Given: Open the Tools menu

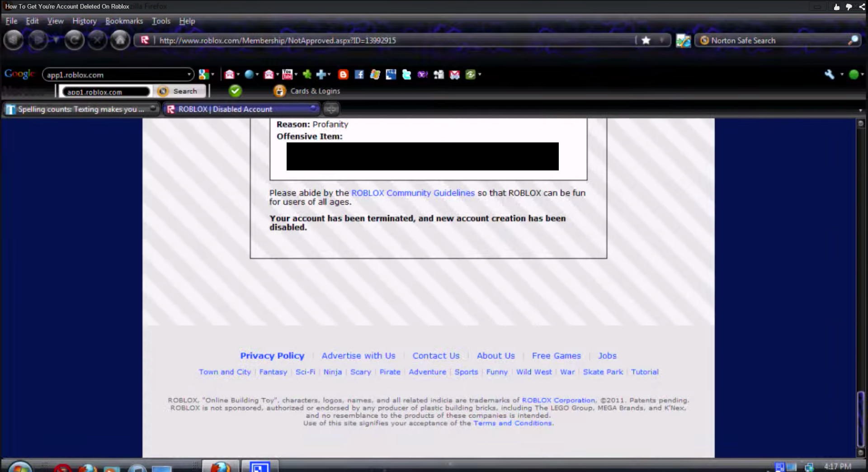Looking at the screenshot, I should (x=161, y=21).
